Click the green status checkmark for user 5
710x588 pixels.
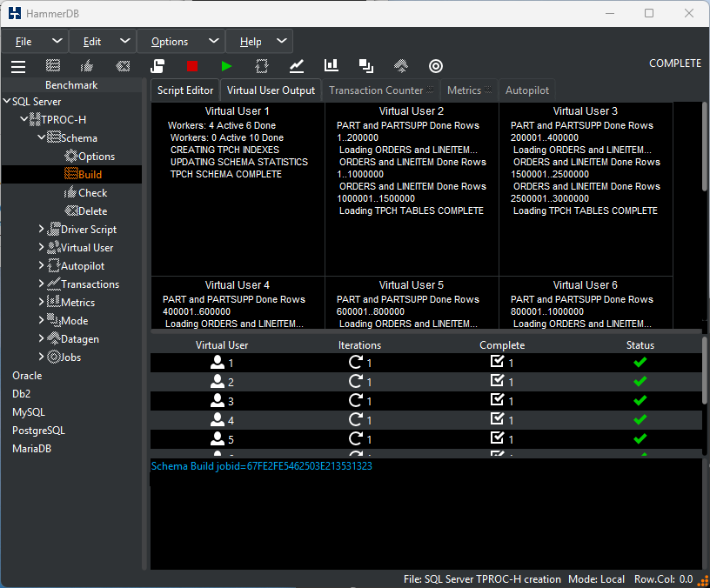[x=640, y=438]
